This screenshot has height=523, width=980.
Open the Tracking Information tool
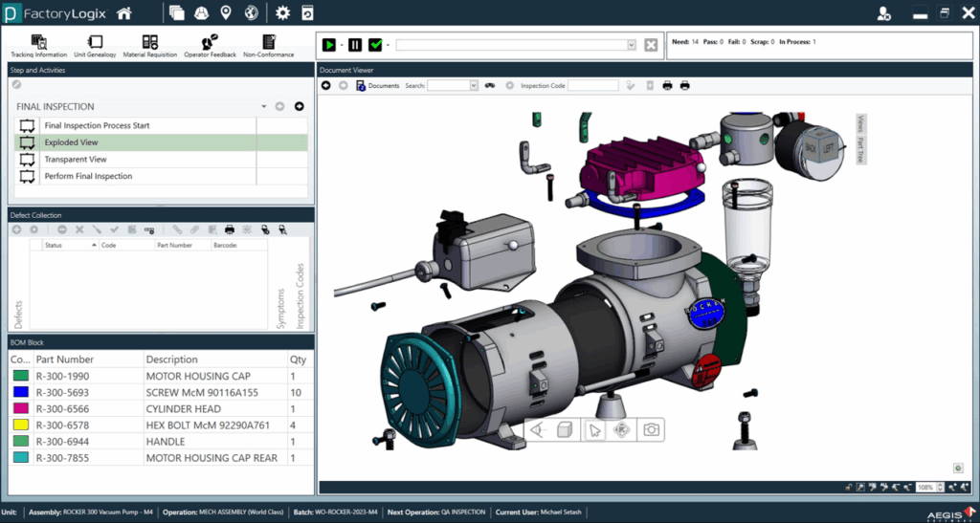[x=37, y=42]
